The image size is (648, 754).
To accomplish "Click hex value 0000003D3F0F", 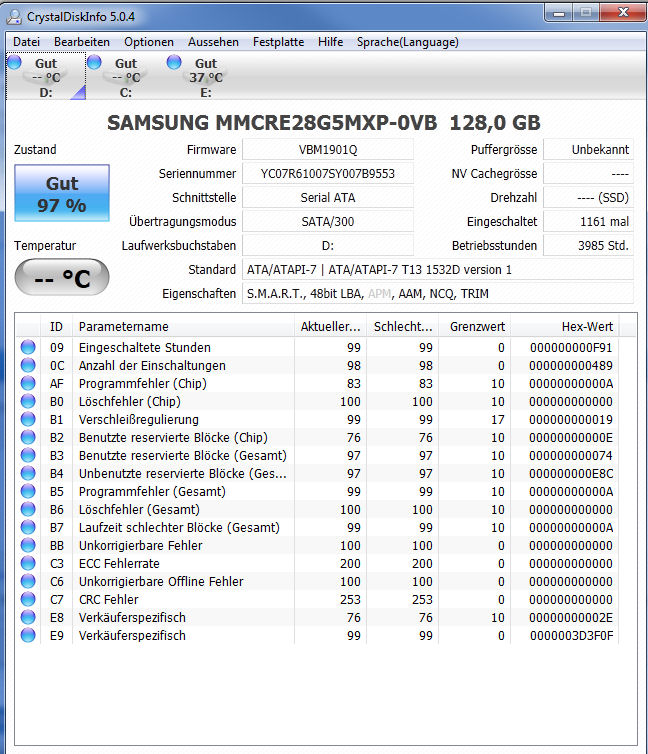I will (x=572, y=636).
